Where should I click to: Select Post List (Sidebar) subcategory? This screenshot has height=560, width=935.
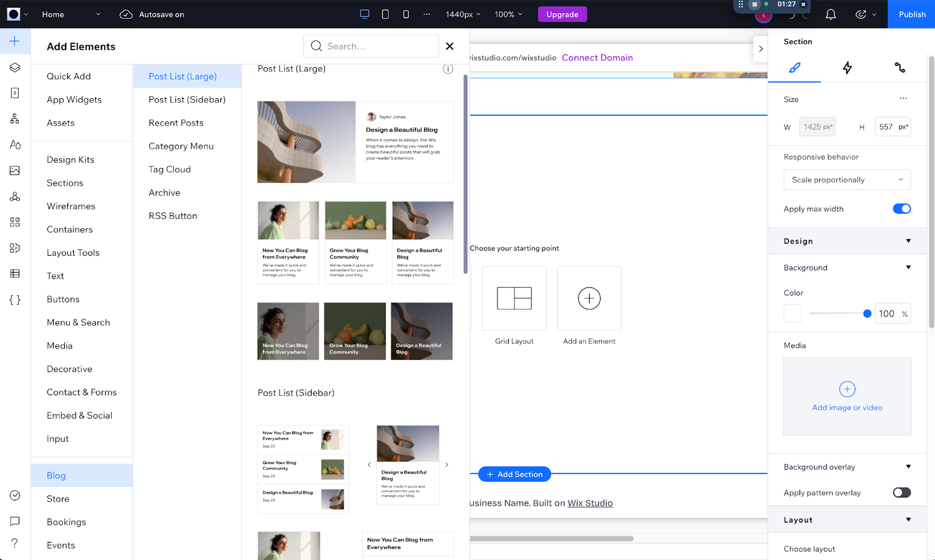click(187, 100)
